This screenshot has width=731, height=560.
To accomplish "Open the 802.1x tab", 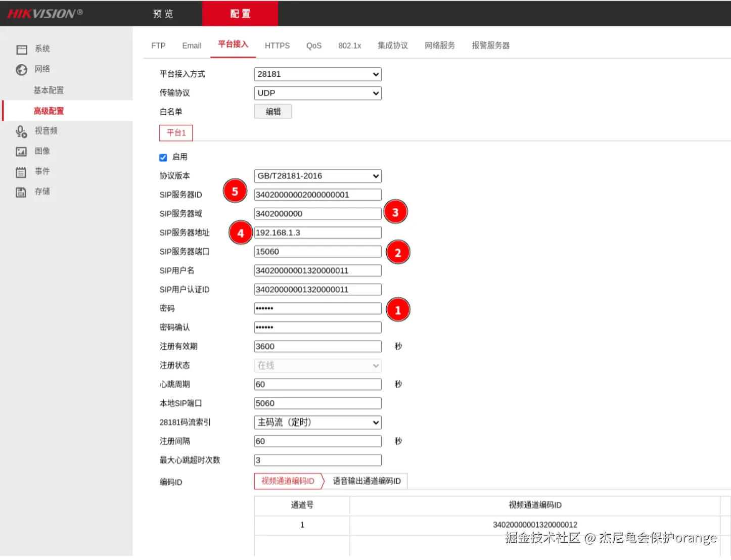I will [350, 45].
